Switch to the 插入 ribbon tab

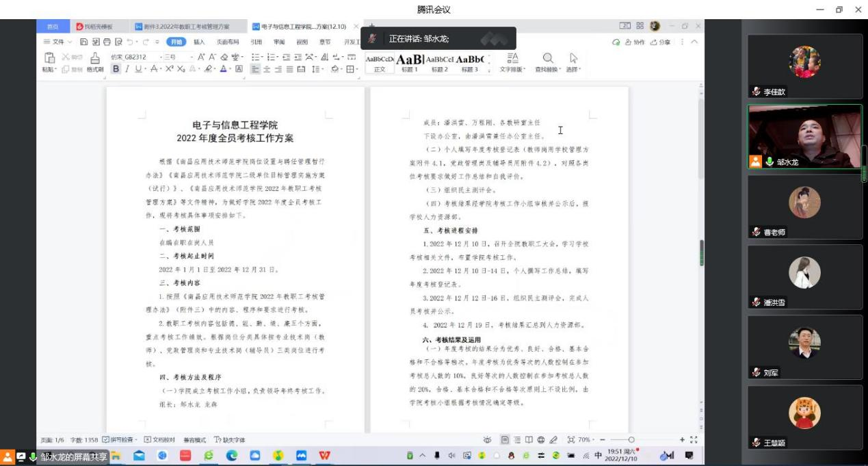click(199, 42)
